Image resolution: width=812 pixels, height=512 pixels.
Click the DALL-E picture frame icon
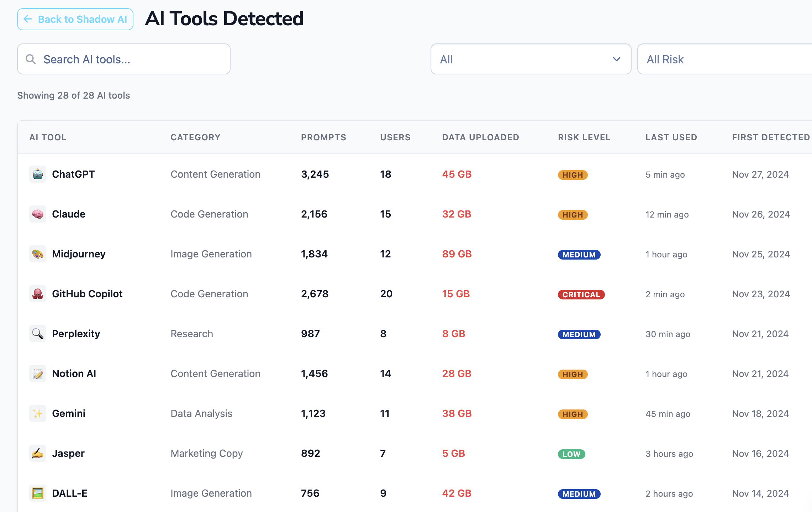pos(38,493)
